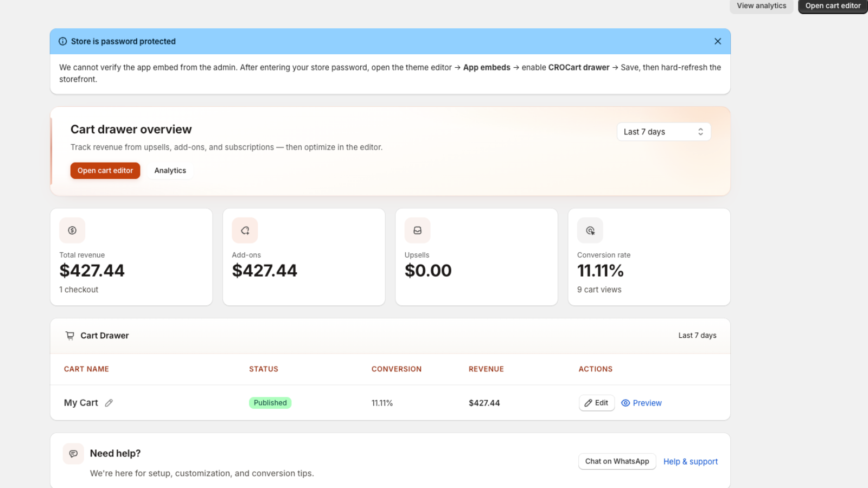Click the REVENUE column header
868x488 pixels.
pyautogui.click(x=486, y=369)
